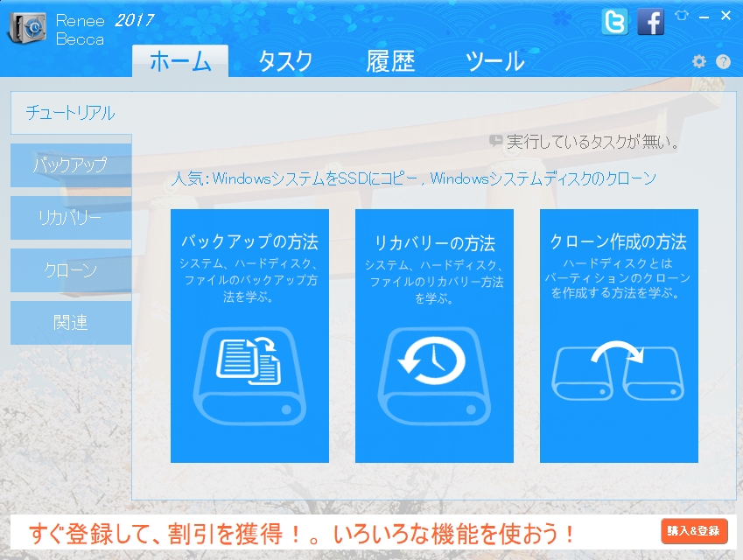Click speech bubble icon beside task status
743x560 pixels.
pyautogui.click(x=495, y=140)
